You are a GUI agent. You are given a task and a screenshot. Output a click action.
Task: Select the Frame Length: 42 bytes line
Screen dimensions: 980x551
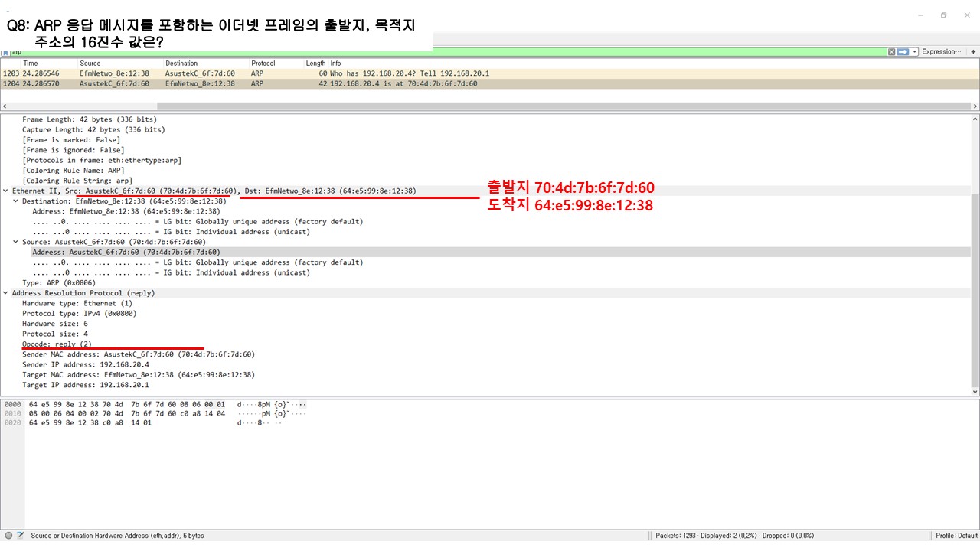pyautogui.click(x=90, y=119)
